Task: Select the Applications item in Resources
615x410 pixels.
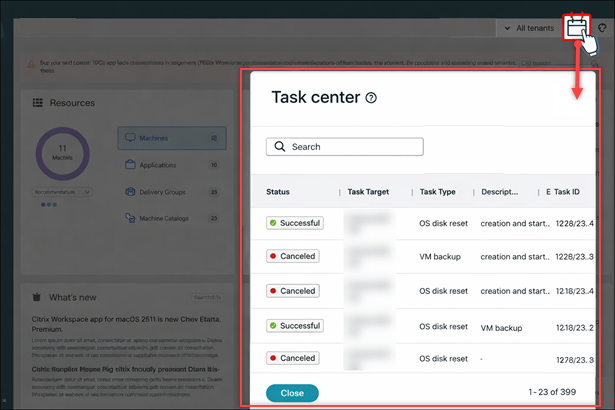Action: pyautogui.click(x=172, y=165)
